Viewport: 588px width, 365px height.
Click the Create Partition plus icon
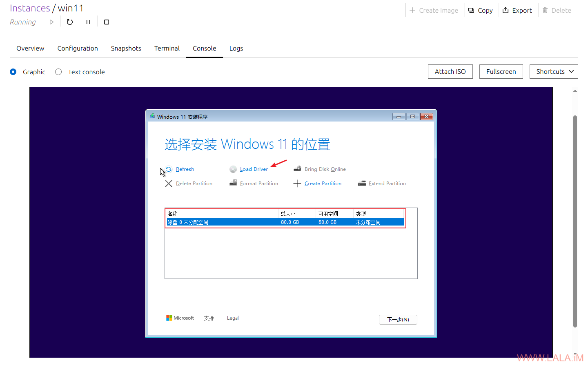(297, 184)
